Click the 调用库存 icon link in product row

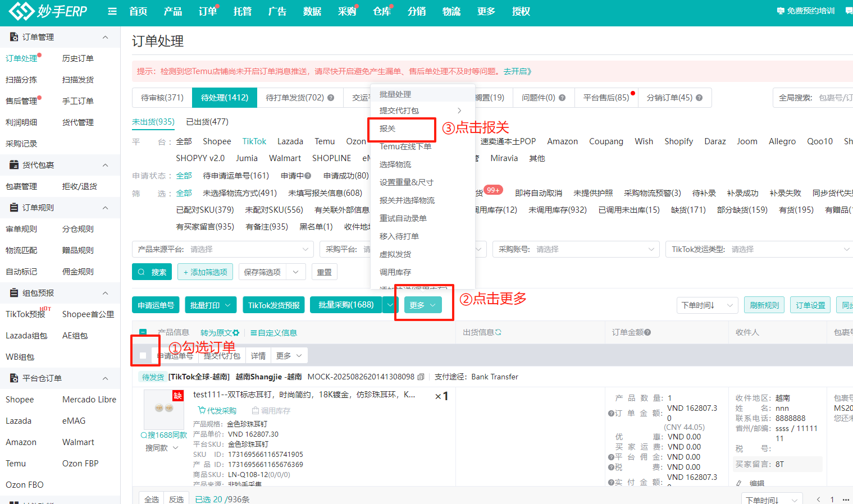click(271, 411)
